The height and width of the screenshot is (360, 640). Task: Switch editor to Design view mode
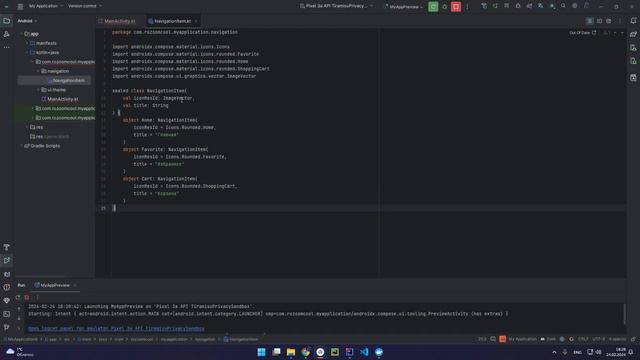tap(609, 21)
